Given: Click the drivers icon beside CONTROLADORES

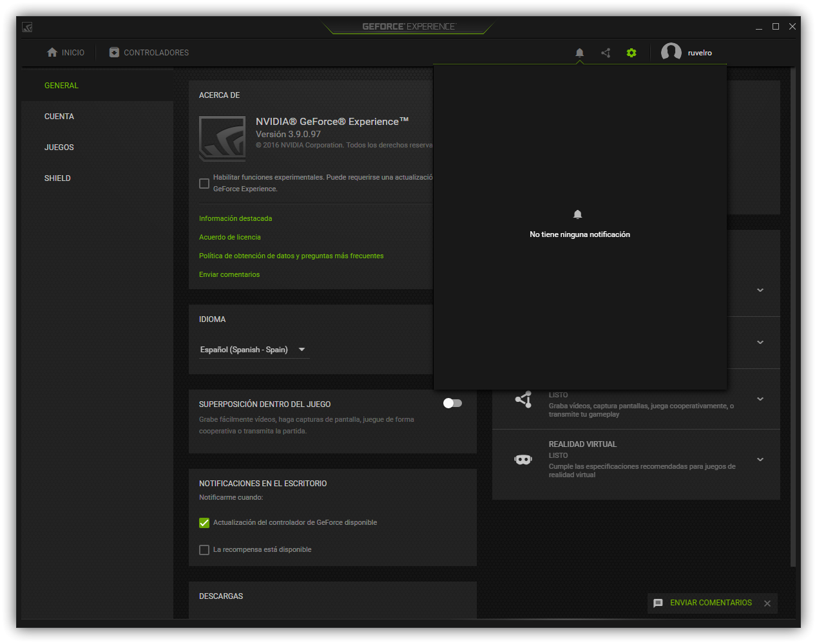Looking at the screenshot, I should tap(114, 52).
